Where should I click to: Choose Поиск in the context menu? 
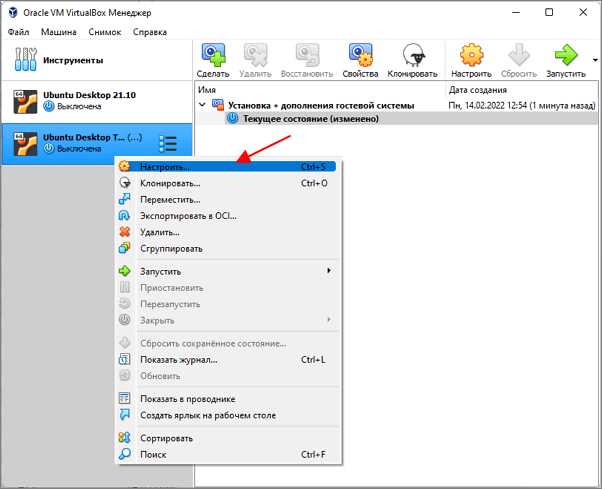[228, 454]
